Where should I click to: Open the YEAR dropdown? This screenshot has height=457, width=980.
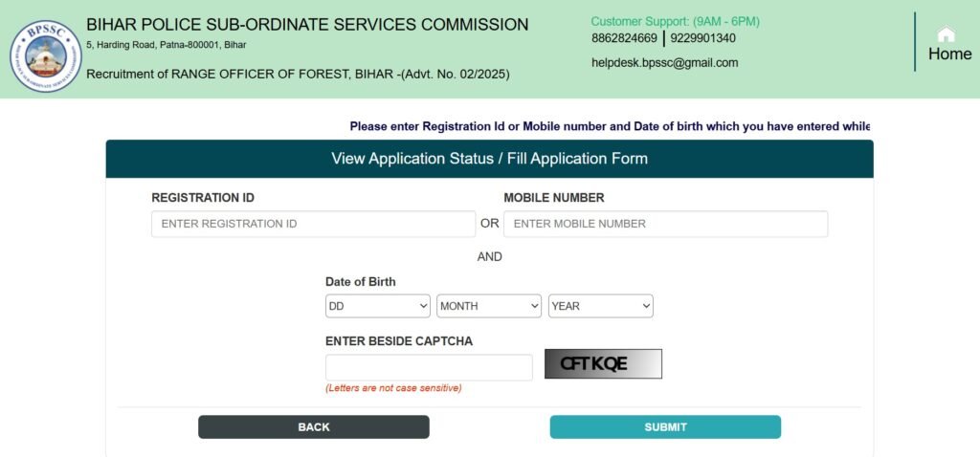(601, 306)
